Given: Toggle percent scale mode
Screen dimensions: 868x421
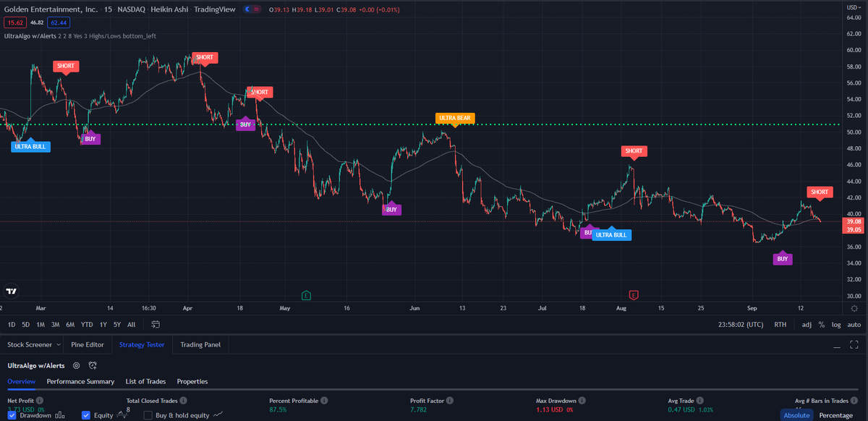Looking at the screenshot, I should tap(822, 325).
